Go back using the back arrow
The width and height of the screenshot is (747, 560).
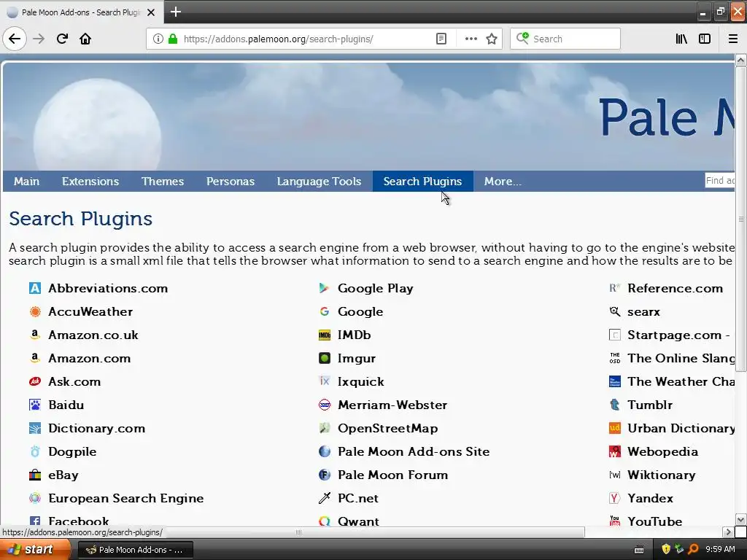[15, 39]
